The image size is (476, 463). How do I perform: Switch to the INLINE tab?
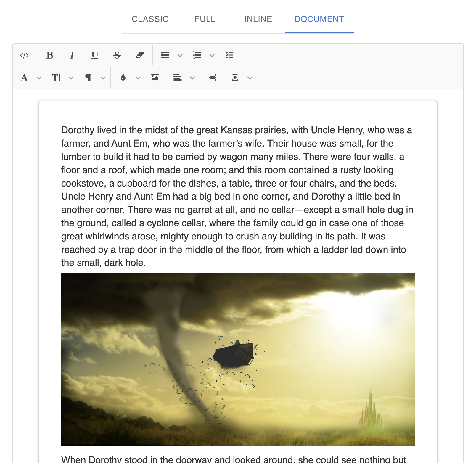pyautogui.click(x=258, y=19)
